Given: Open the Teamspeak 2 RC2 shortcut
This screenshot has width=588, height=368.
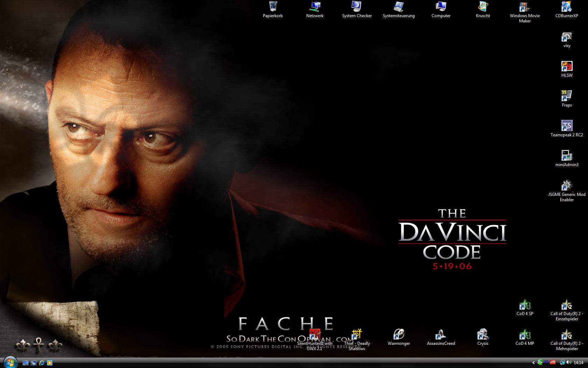Looking at the screenshot, I should 567,129.
